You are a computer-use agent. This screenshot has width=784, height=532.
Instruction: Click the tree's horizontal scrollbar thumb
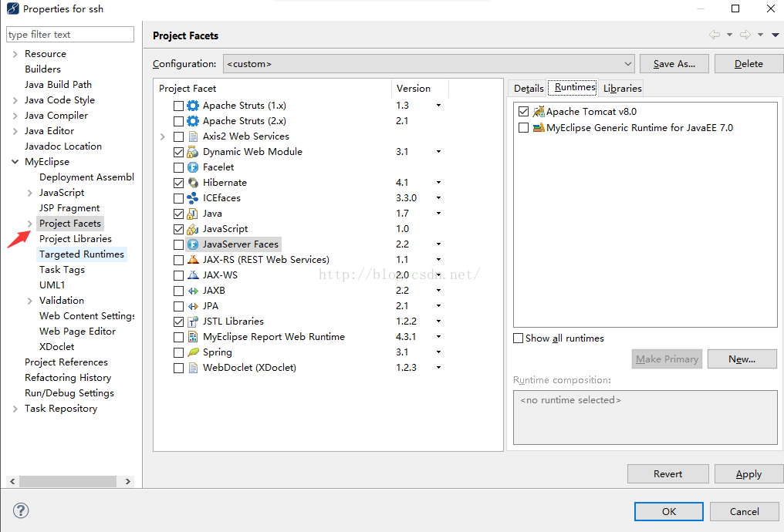67,482
